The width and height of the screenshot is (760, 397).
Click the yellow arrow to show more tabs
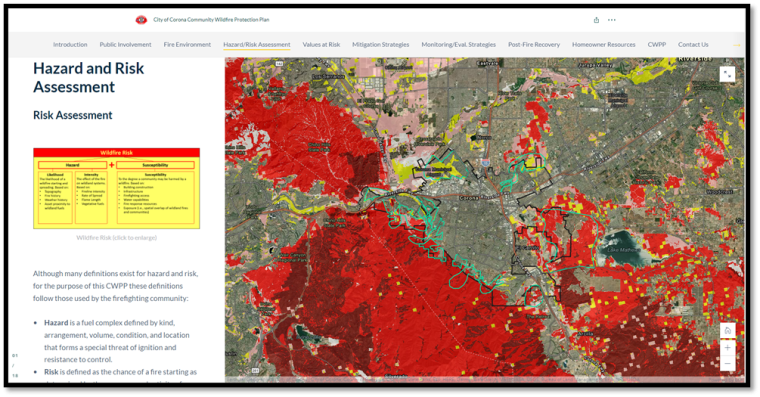click(737, 45)
